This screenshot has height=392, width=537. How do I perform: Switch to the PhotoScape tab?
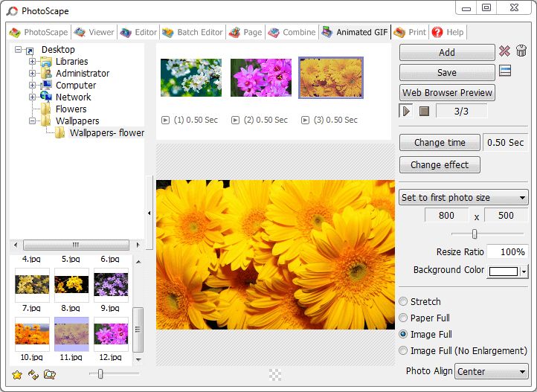coord(39,33)
